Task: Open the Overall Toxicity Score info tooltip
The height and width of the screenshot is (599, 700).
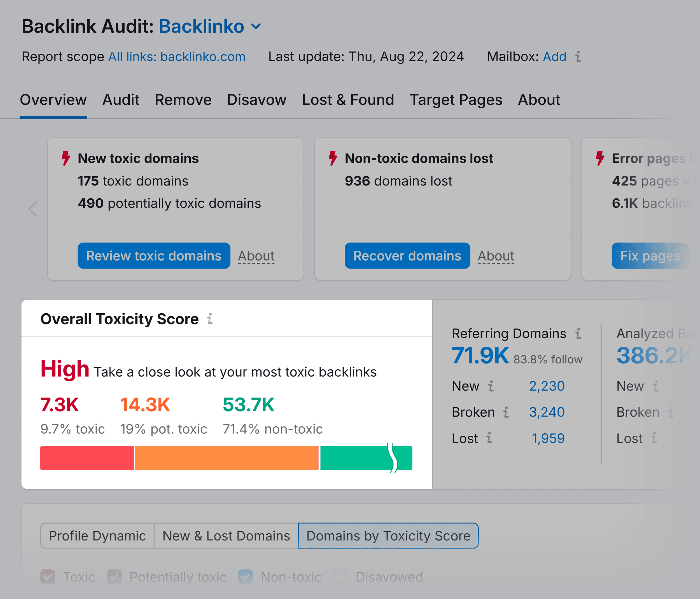Action: coord(210,319)
